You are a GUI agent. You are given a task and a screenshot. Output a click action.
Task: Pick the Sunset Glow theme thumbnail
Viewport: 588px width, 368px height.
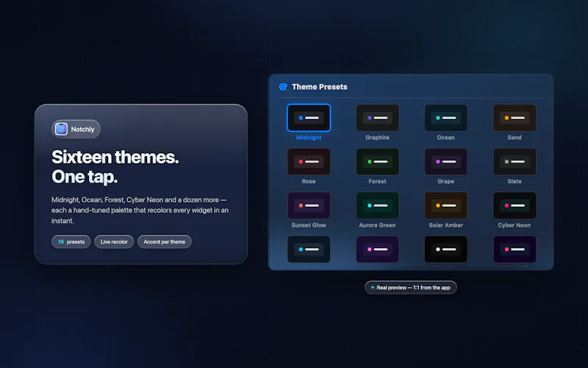click(x=309, y=205)
